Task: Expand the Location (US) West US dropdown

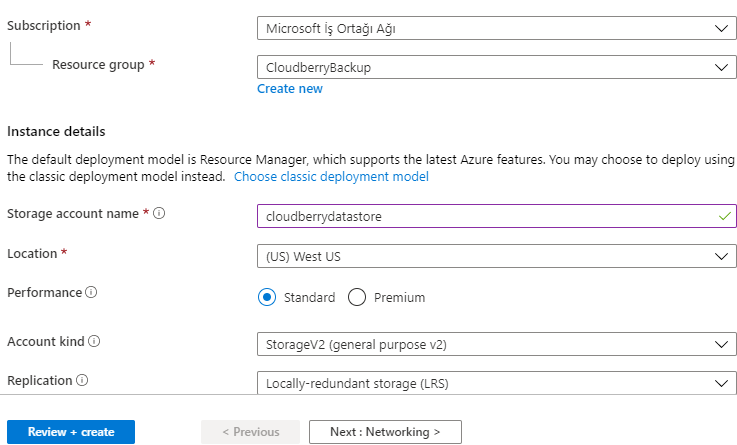Action: (496, 256)
